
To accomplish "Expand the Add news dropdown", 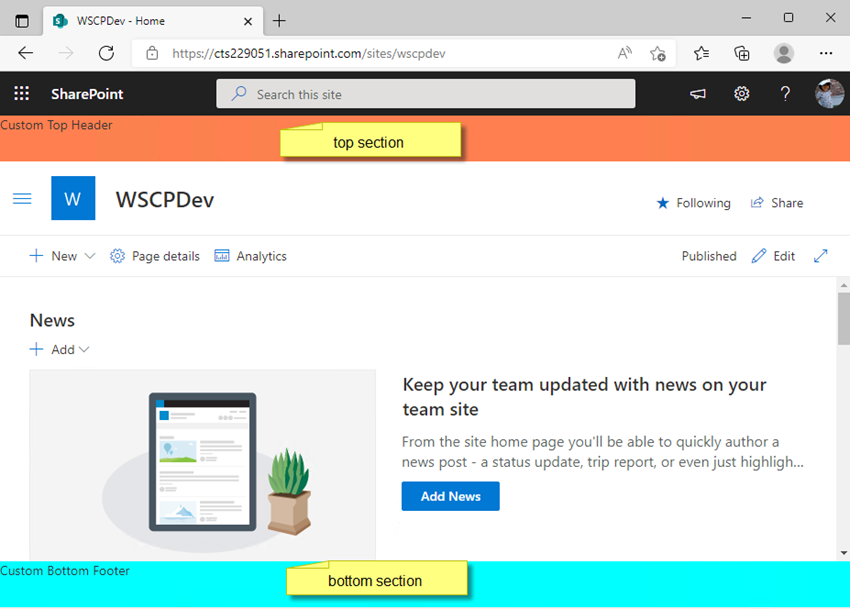I will [85, 349].
